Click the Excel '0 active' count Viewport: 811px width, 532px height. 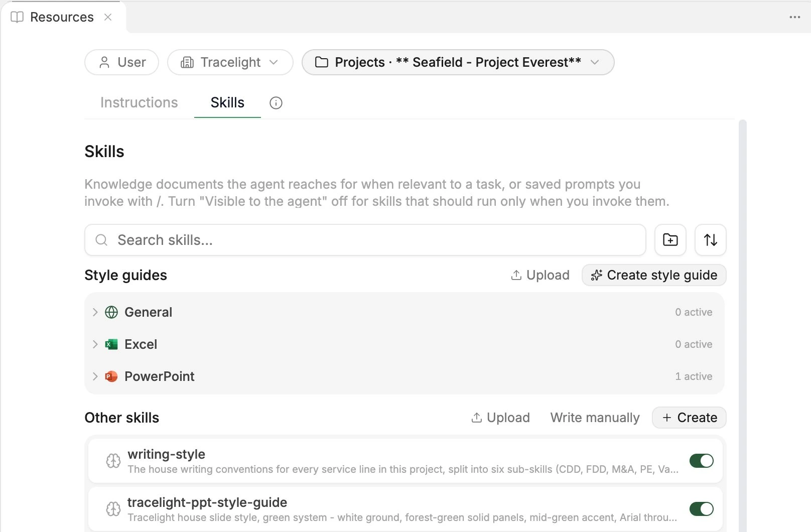[x=694, y=344]
